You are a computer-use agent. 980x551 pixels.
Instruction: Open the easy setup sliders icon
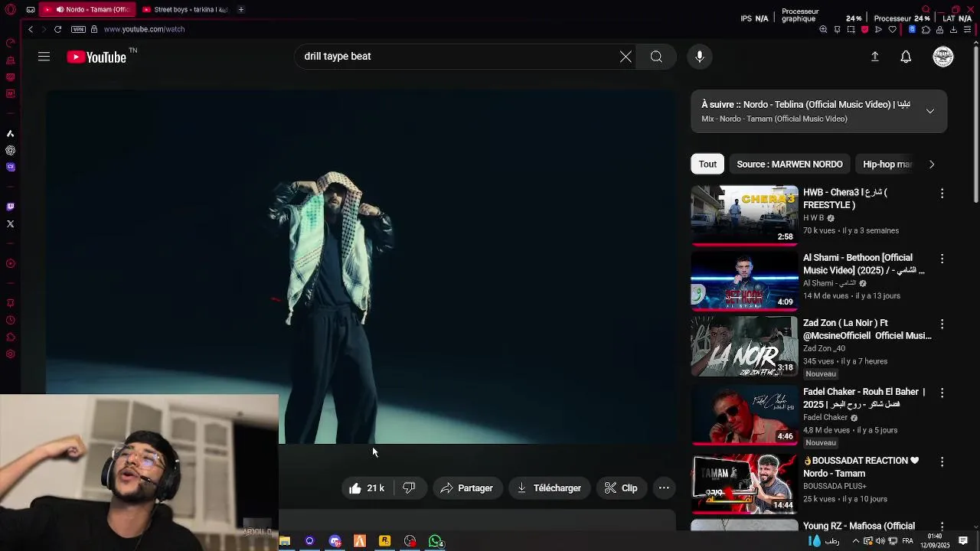pos(968,30)
